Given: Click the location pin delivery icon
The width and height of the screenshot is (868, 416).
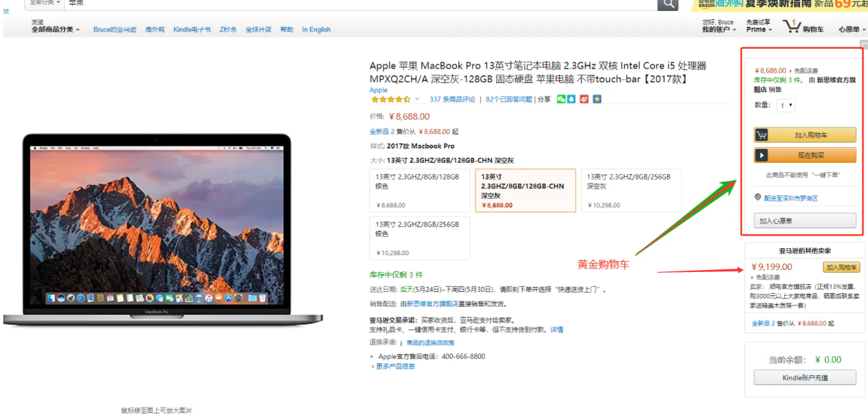Looking at the screenshot, I should (x=758, y=198).
